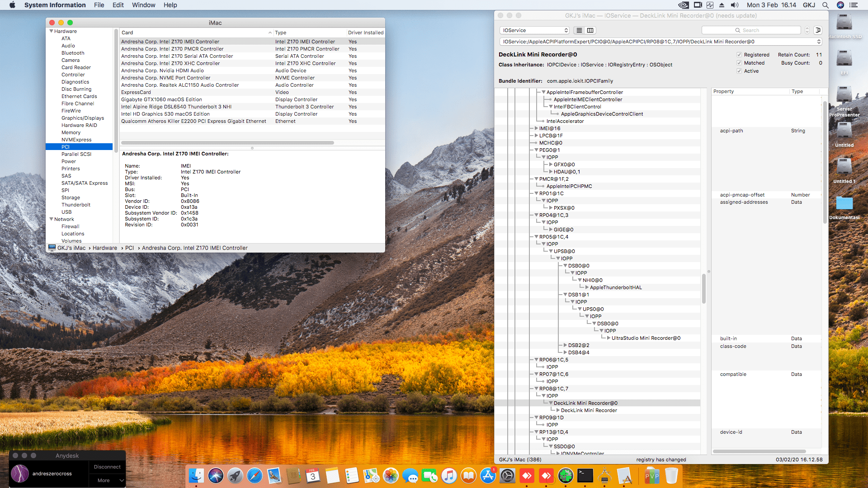
Task: Open Notification Center icon in menu bar
Action: [854, 5]
